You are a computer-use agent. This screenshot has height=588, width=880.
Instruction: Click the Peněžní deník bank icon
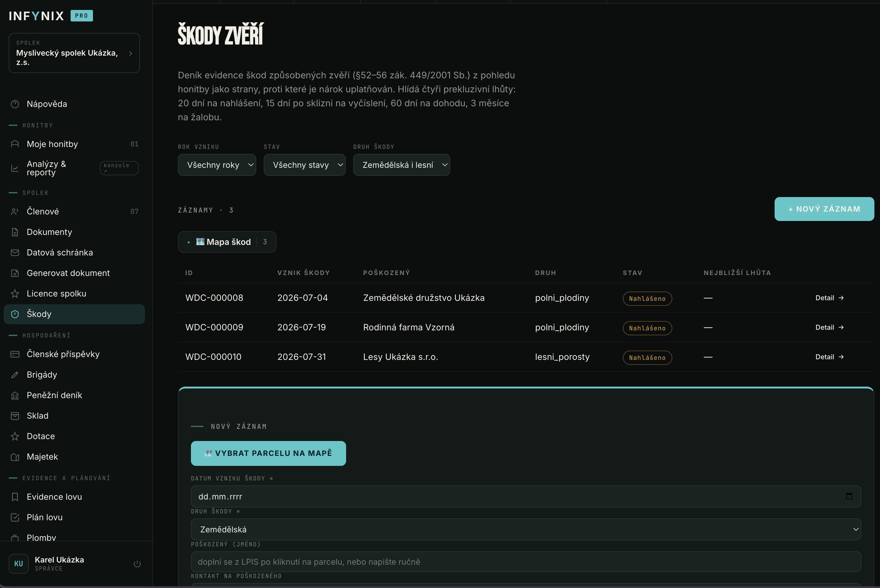[x=15, y=395]
